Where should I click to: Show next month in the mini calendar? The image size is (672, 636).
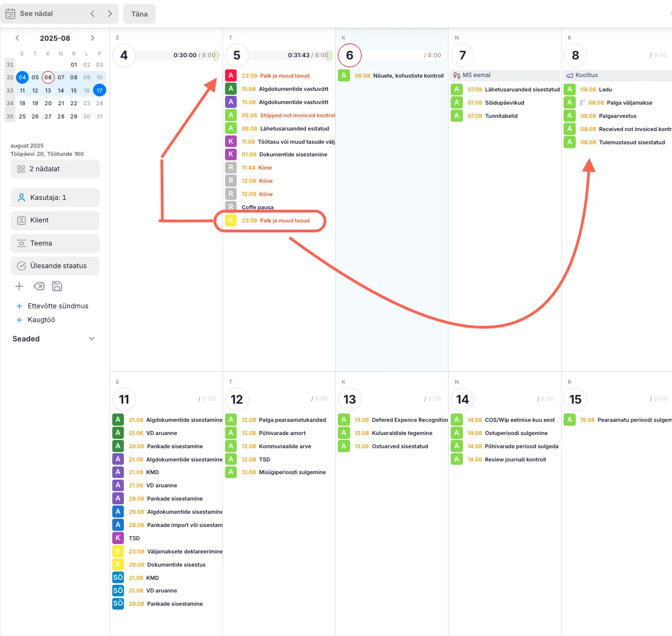pyautogui.click(x=92, y=38)
